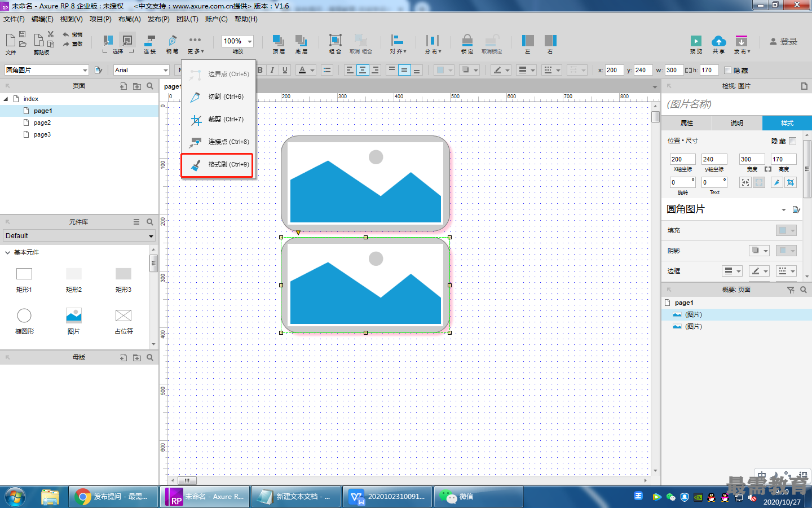
Task: Collapse the index tree node
Action: point(6,99)
